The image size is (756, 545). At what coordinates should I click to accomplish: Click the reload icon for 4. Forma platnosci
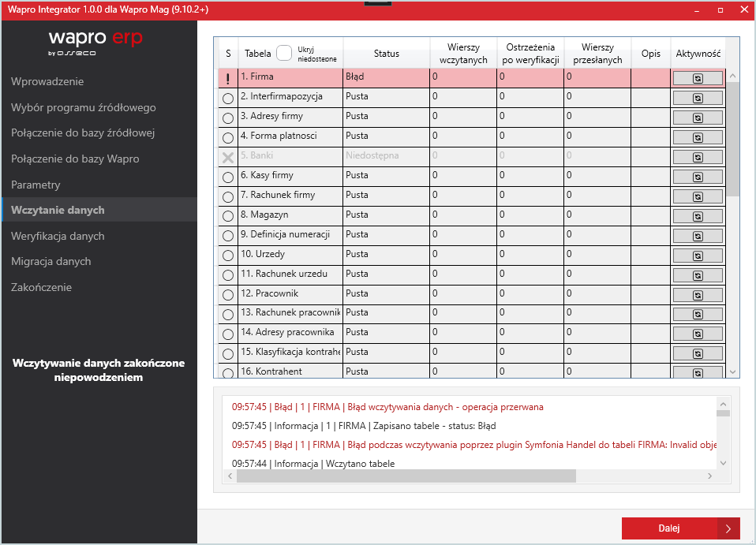point(698,136)
